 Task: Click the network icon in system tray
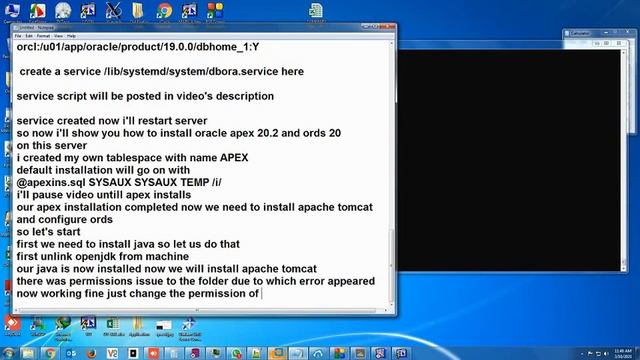[598, 353]
